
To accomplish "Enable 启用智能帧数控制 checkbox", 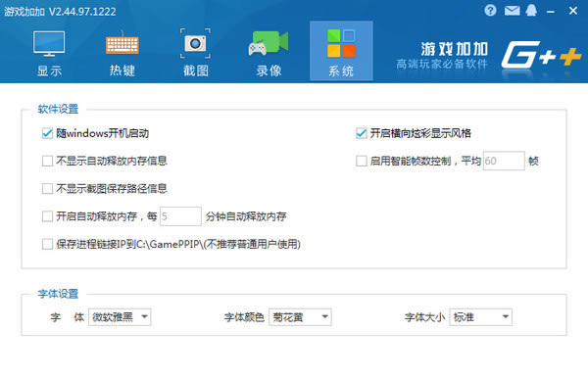I will point(362,161).
